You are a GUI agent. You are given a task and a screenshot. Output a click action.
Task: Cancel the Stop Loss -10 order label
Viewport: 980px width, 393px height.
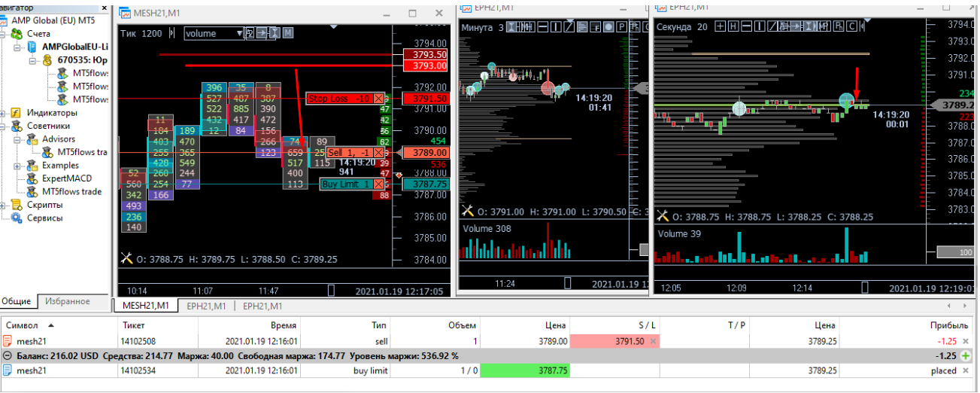tap(378, 99)
